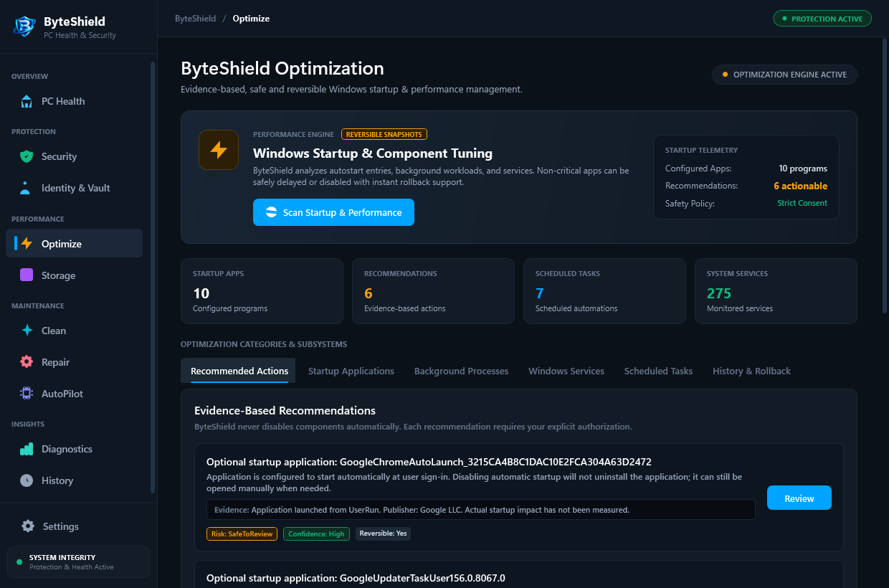889x588 pixels.
Task: Click Review for GoogleChromeAutoLaunch recommendation
Action: pyautogui.click(x=799, y=498)
